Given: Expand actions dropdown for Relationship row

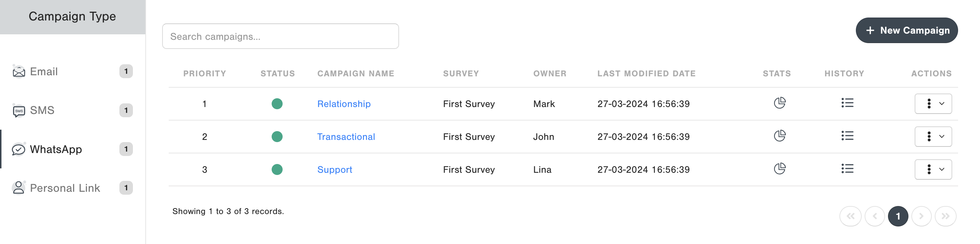Looking at the screenshot, I should click(933, 104).
